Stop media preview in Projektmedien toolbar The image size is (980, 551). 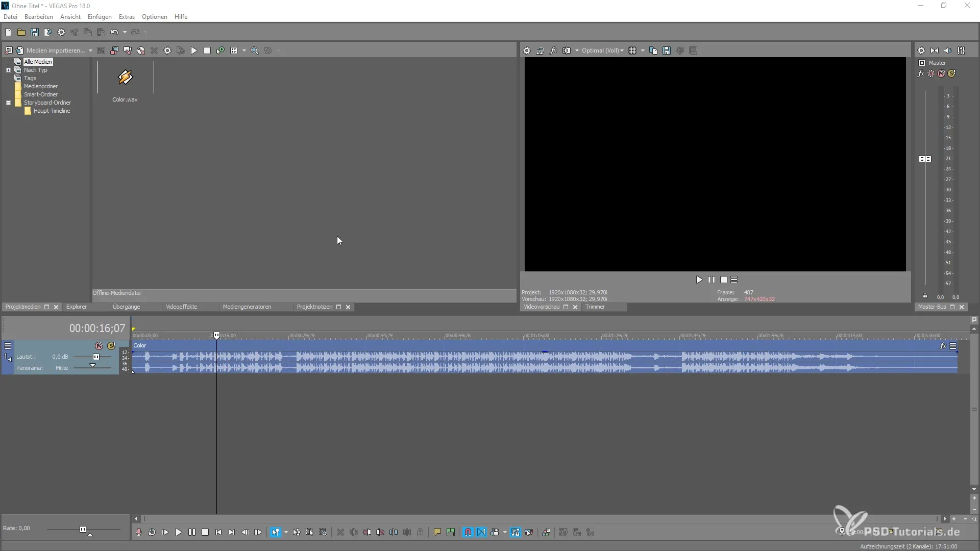207,51
